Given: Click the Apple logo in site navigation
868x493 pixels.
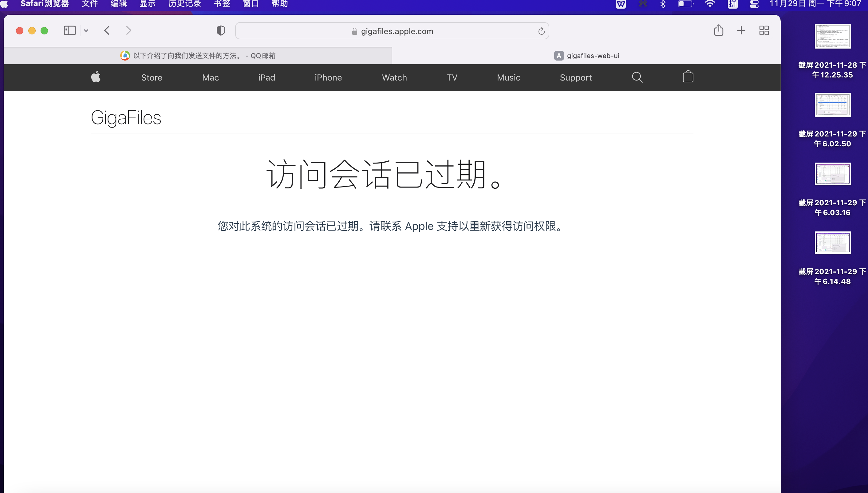Looking at the screenshot, I should [96, 77].
